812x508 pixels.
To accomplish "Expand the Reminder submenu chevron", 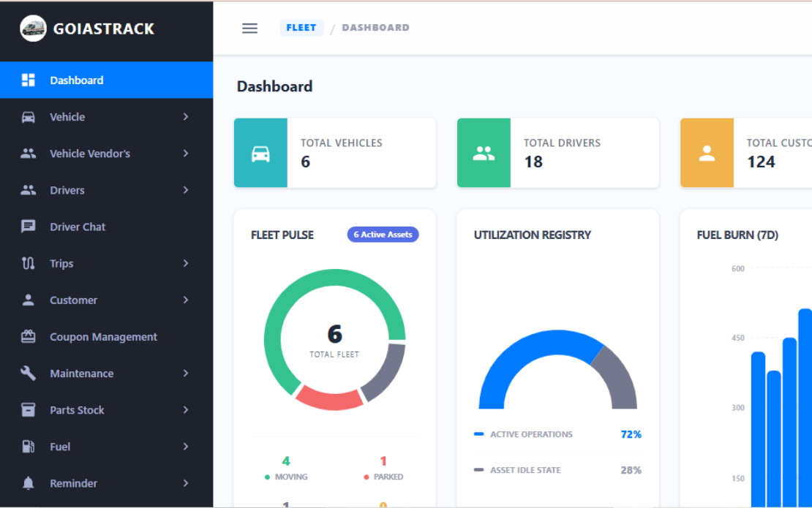I will 185,483.
